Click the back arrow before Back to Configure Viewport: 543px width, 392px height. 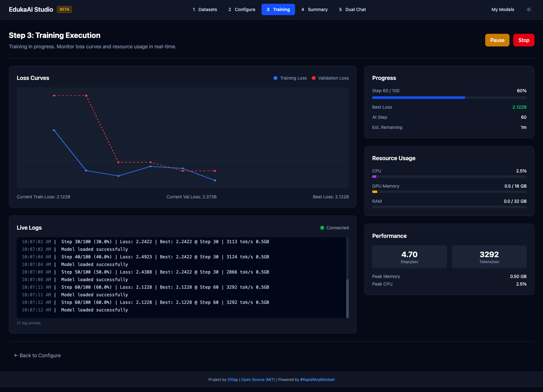15,355
